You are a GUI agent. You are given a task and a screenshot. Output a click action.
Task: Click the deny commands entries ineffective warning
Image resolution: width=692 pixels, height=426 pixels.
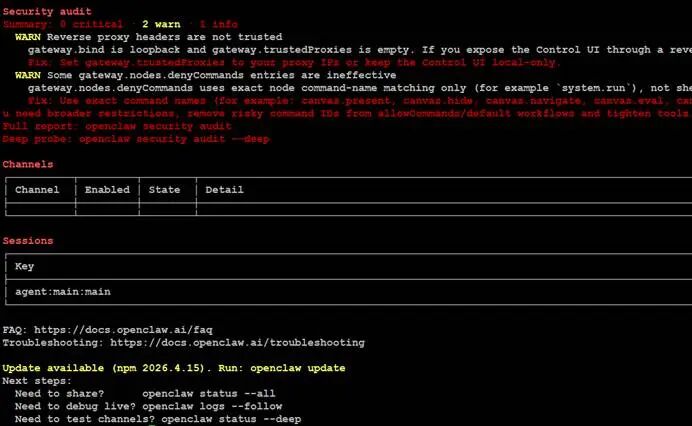pos(222,75)
